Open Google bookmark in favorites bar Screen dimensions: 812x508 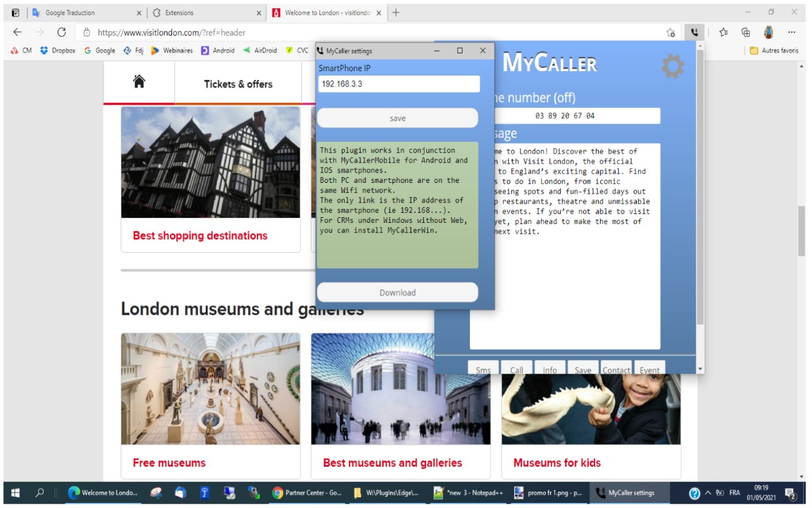tap(100, 51)
